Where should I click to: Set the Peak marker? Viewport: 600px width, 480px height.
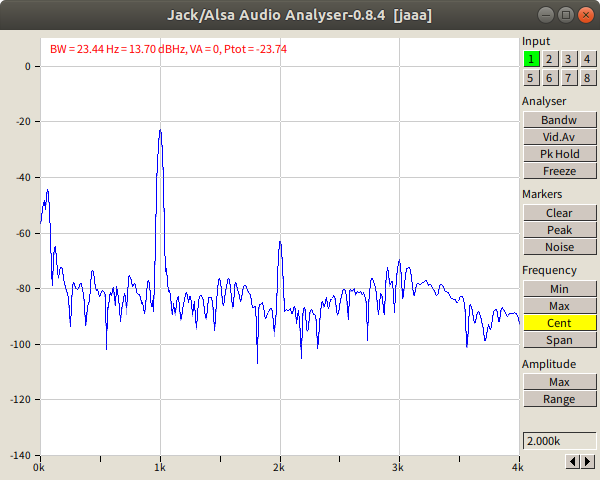coord(559,230)
